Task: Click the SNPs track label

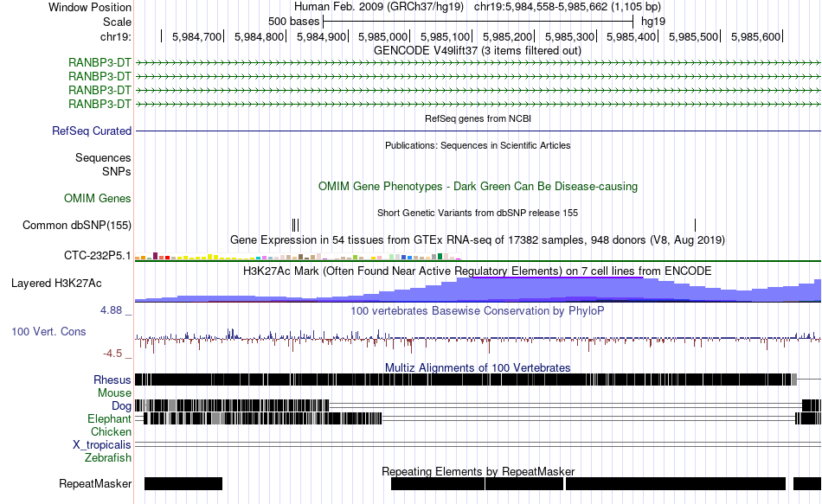Action: 117,171
